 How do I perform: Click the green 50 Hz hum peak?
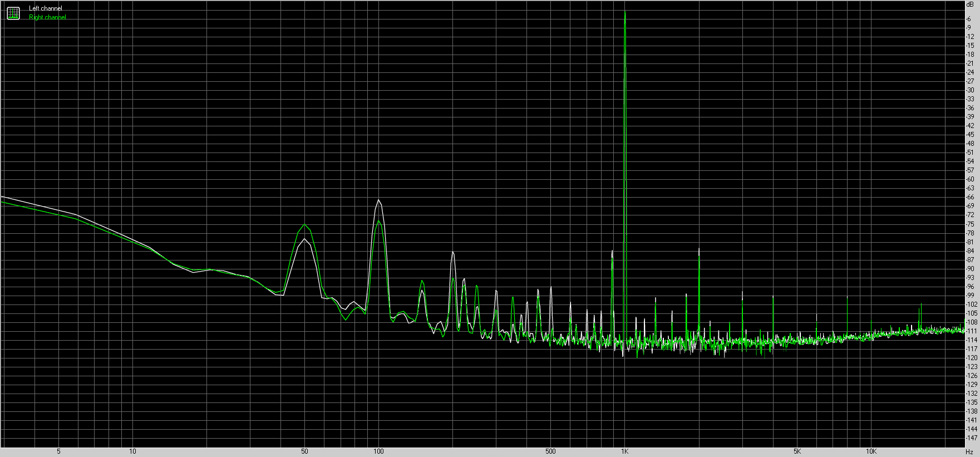point(304,224)
